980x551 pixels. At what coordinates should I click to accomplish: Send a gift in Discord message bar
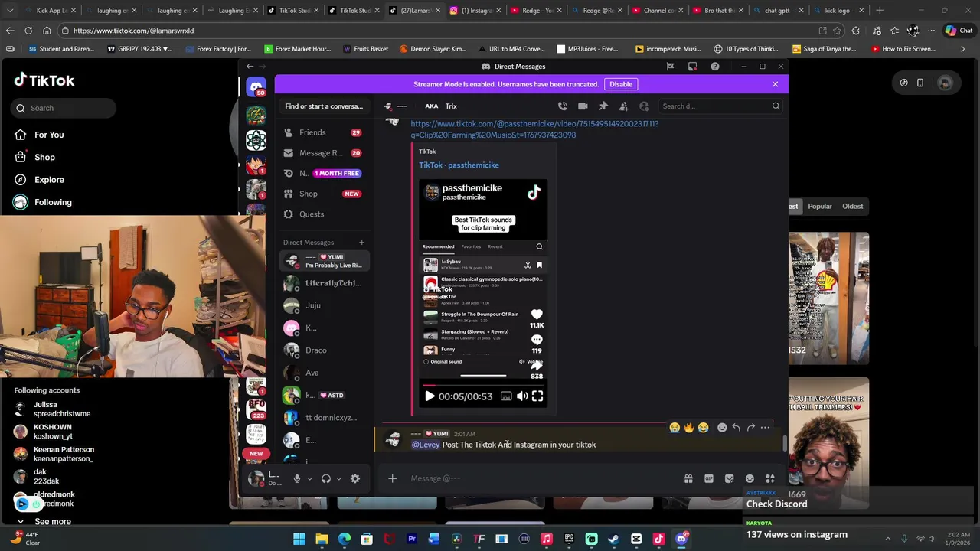tap(688, 478)
